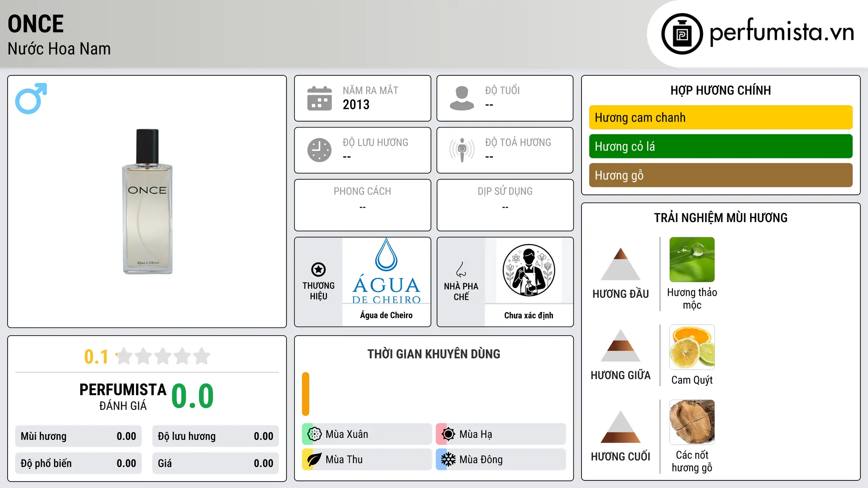Screen dimensions: 868x488
Task: Click the nose icon above Nhà pha chế
Action: pos(461,269)
